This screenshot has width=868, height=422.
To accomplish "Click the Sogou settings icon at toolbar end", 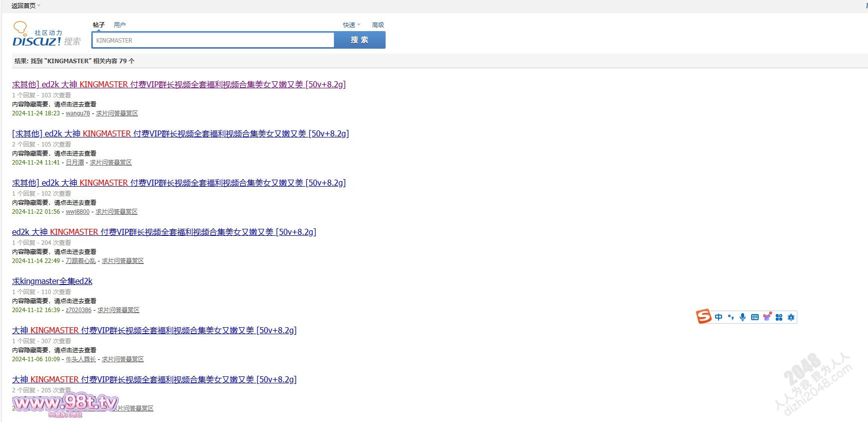I will point(791,317).
